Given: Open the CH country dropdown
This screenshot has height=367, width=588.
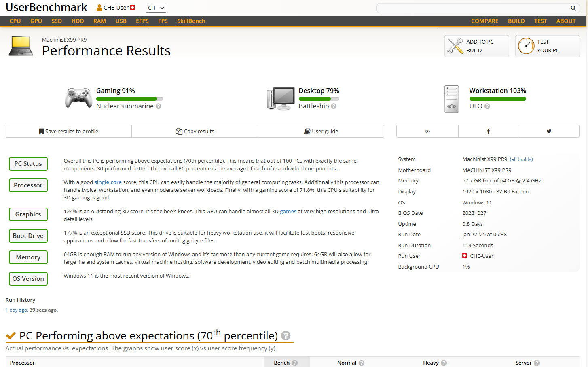Looking at the screenshot, I should click(156, 8).
